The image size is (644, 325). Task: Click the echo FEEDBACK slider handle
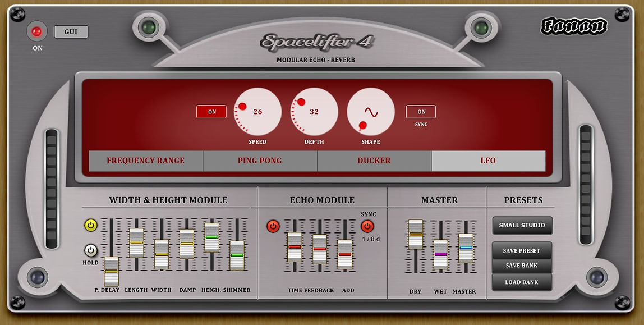(320, 249)
